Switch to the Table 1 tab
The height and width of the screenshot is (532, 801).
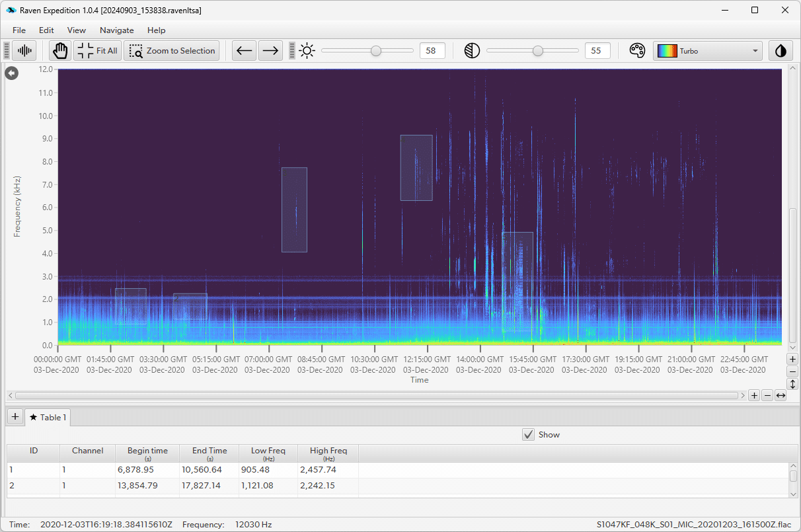click(48, 417)
